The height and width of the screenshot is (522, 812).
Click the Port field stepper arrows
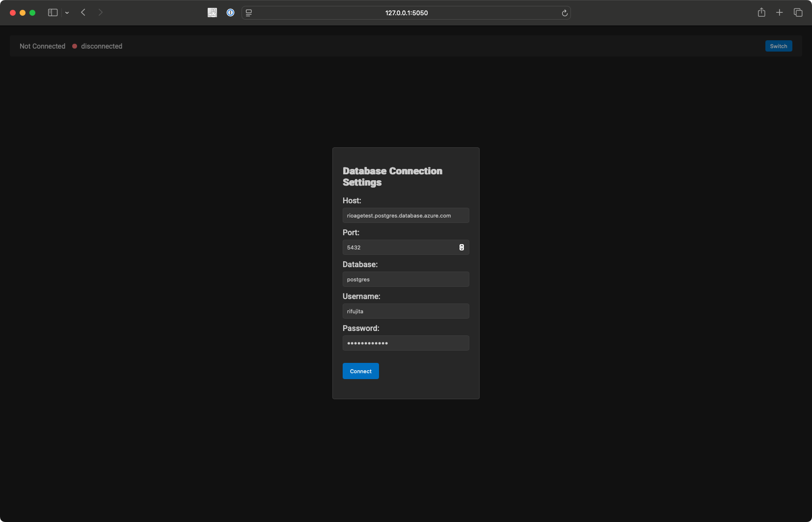(x=461, y=247)
